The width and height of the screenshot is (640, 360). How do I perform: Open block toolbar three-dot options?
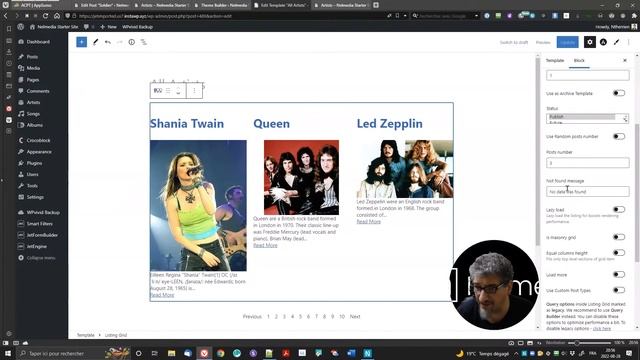click(x=194, y=91)
